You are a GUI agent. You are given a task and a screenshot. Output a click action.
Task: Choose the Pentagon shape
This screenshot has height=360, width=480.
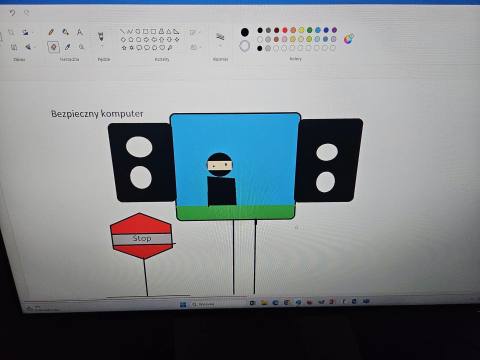pos(131,40)
